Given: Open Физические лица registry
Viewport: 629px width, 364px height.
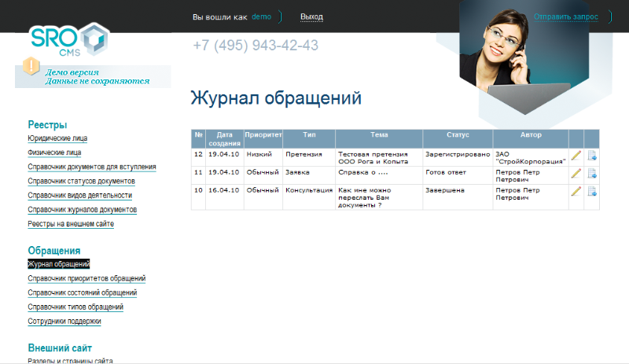Looking at the screenshot, I should [x=54, y=153].
